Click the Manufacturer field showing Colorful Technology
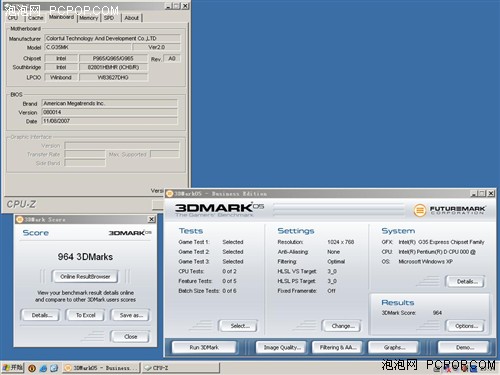This screenshot has width=500, height=375. point(113,38)
